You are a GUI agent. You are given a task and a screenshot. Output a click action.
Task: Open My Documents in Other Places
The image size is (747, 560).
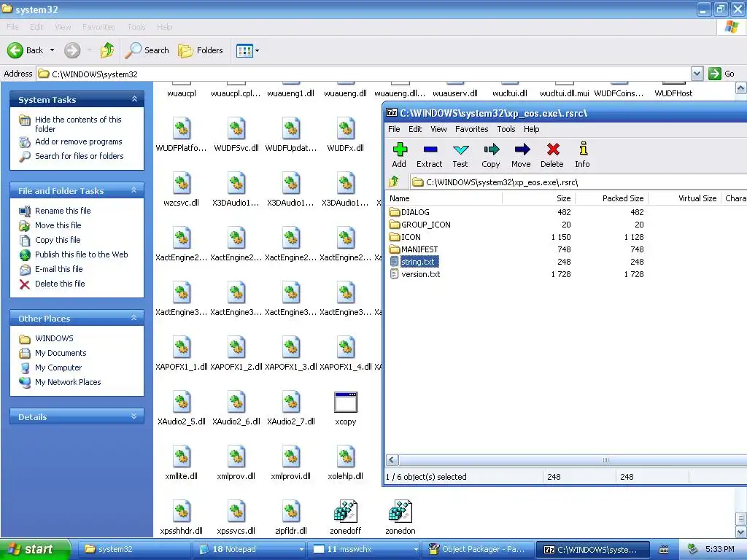coord(61,354)
